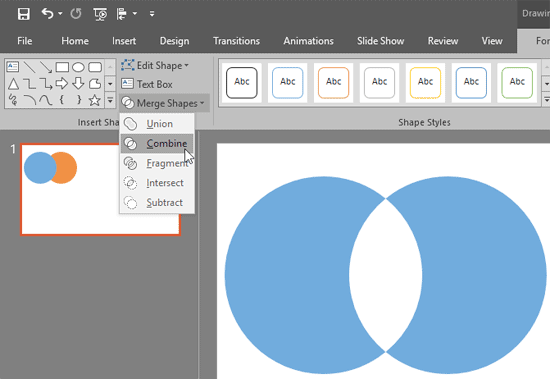Select the Oval shape
This screenshot has width=550, height=379.
(x=78, y=67)
